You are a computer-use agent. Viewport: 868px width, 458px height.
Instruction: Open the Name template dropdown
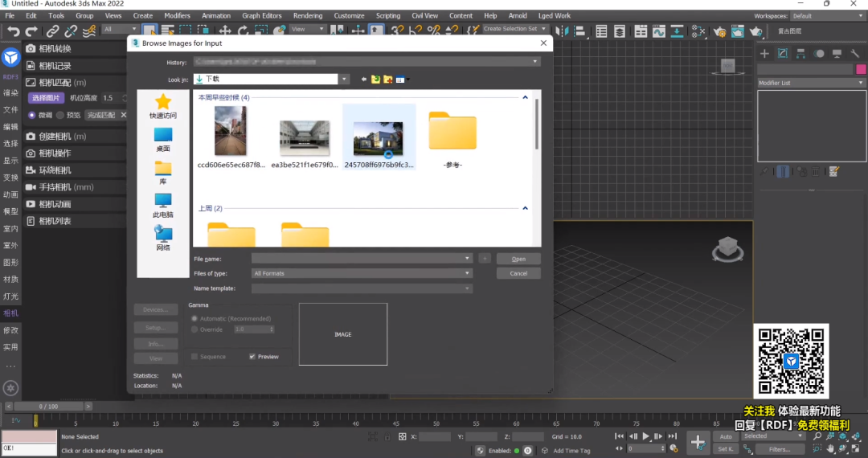tap(467, 288)
